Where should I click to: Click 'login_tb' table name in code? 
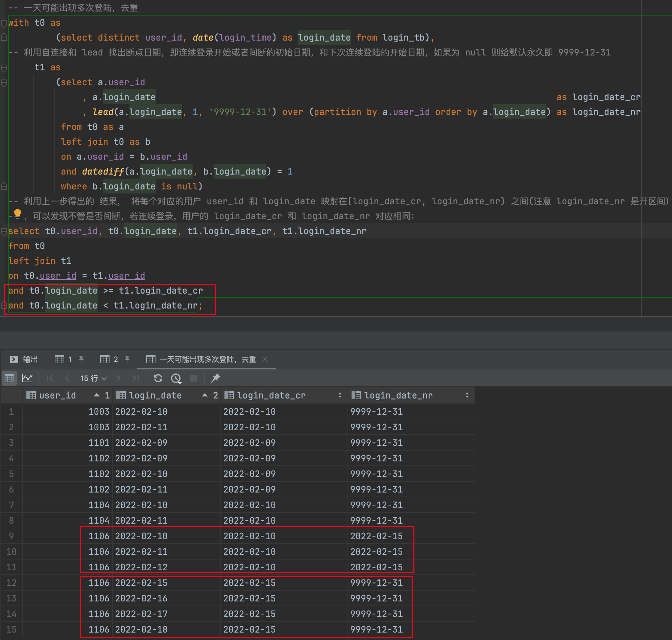tap(403, 38)
